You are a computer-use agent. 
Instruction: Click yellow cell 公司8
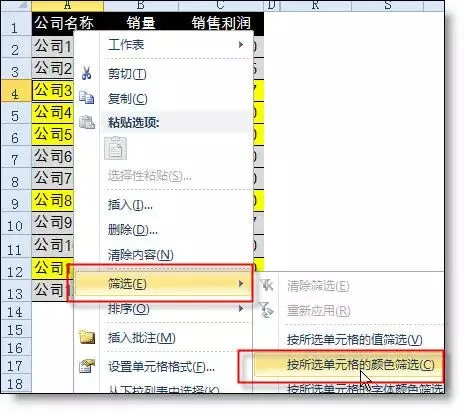[x=53, y=200]
